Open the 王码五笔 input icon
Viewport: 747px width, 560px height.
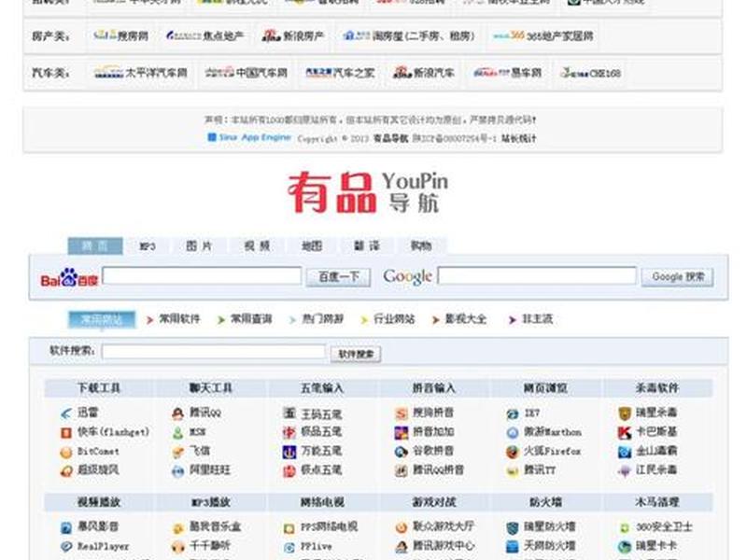(289, 413)
